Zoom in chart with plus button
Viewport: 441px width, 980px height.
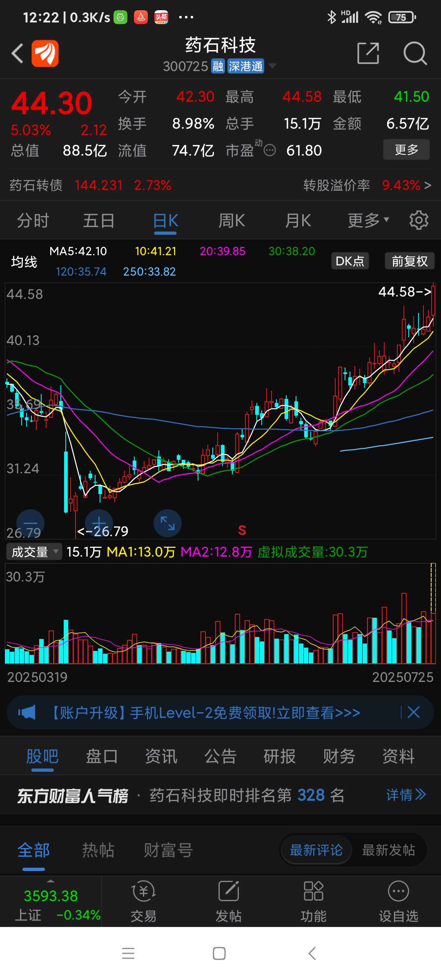pos(99,523)
